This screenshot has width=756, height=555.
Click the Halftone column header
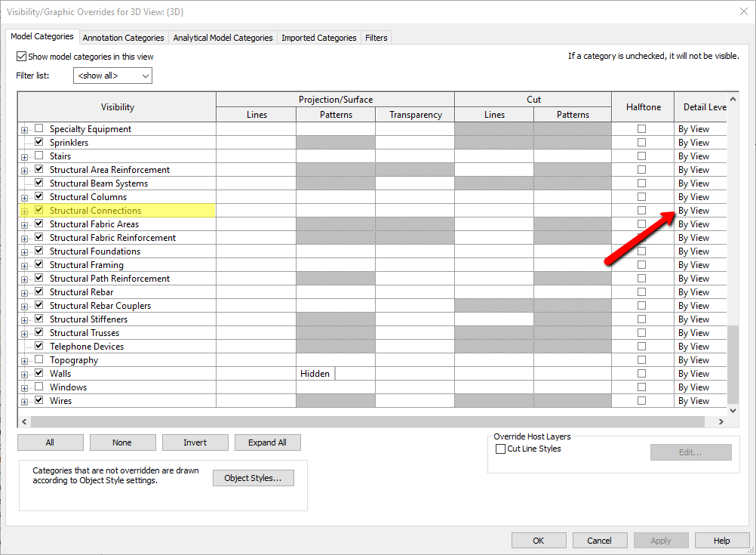[643, 106]
